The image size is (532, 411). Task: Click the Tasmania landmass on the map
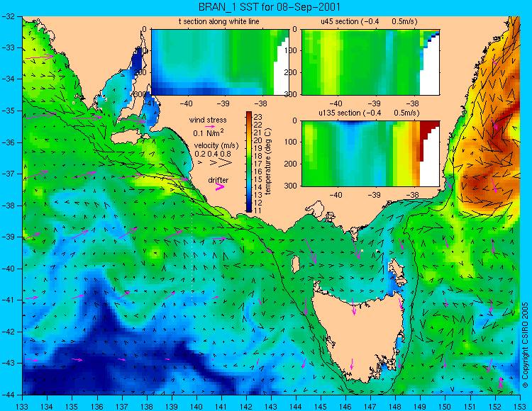coord(358,334)
